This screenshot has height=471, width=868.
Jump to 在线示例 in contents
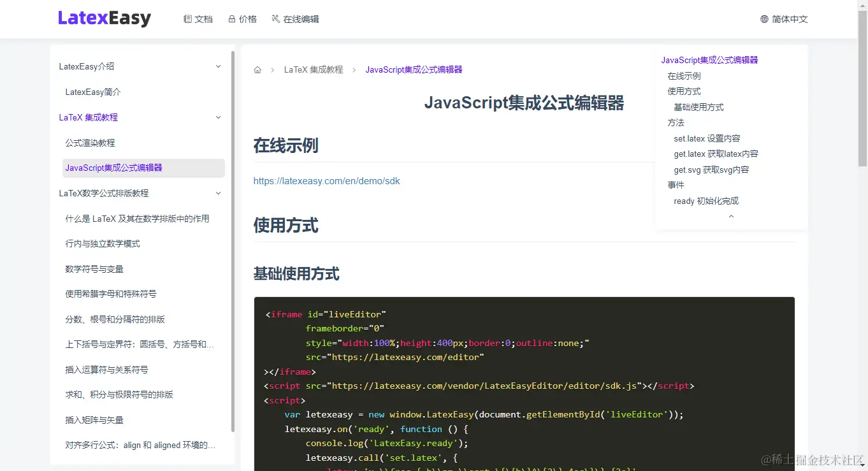[684, 76]
